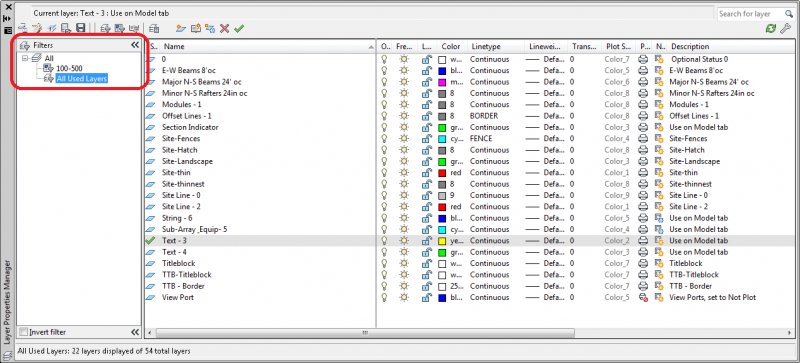Sort by the Color column header
This screenshot has width=800, height=363.
451,46
